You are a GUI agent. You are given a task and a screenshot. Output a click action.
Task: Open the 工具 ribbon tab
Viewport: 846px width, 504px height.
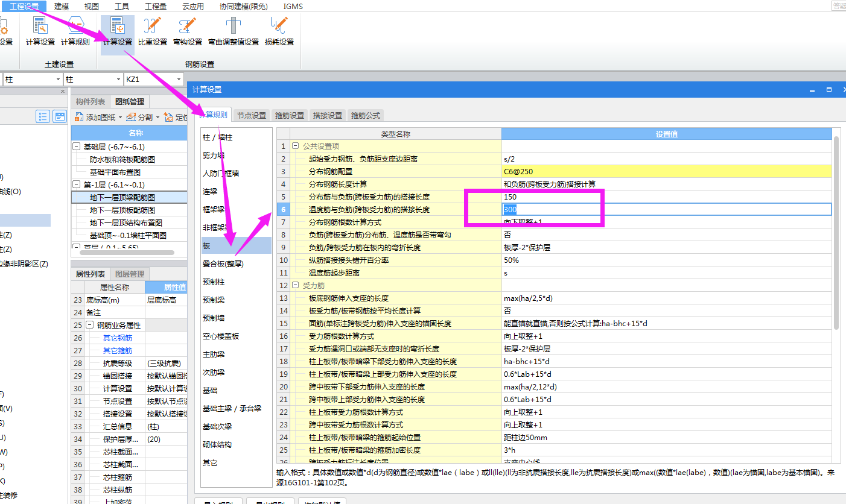(122, 6)
